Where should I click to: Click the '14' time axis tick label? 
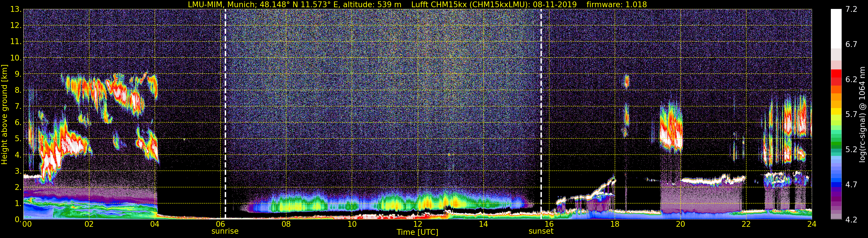coord(483,224)
